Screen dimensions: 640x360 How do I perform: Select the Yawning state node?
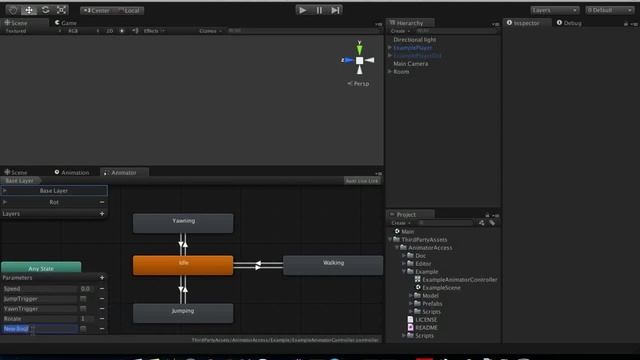(183, 223)
